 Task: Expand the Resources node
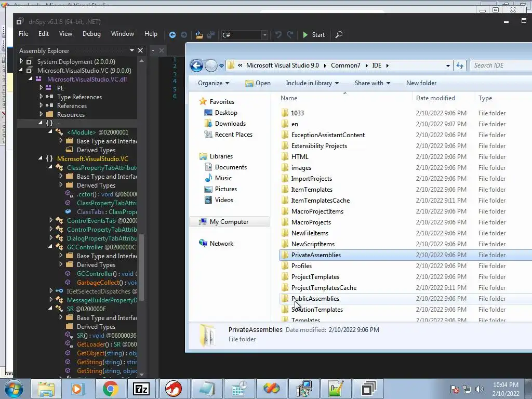(x=41, y=114)
